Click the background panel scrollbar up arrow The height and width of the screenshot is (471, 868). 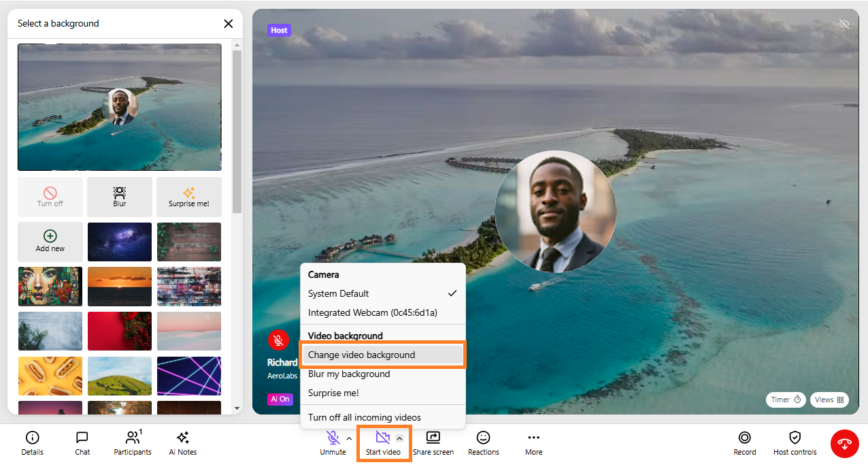coord(237,46)
